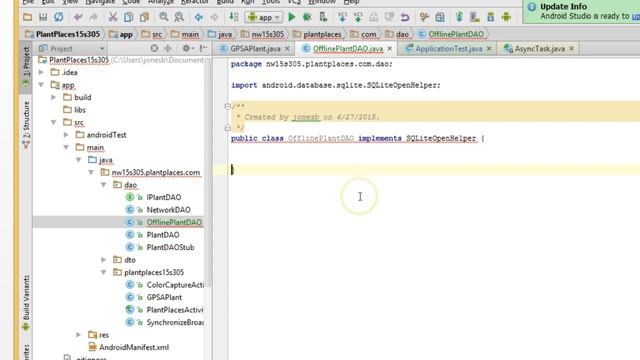Collapse the plantplaces15s305 package arrow
This screenshot has width=640, height=360.
tap(104, 272)
